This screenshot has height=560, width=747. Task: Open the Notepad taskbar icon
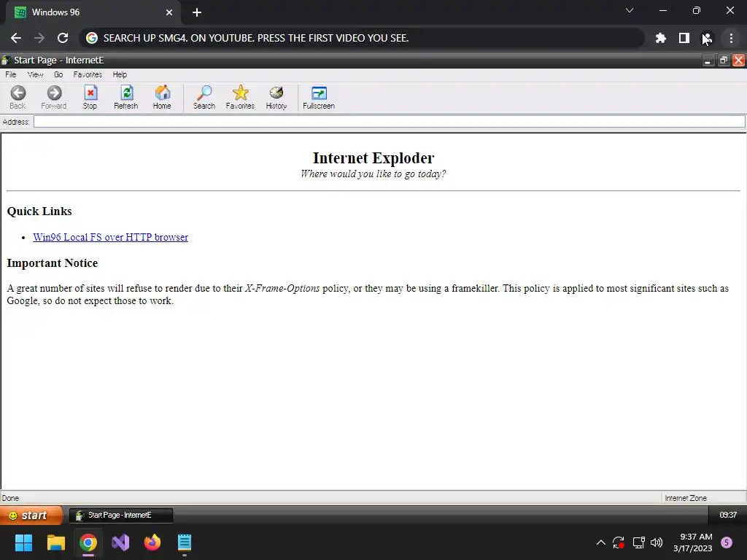(185, 542)
